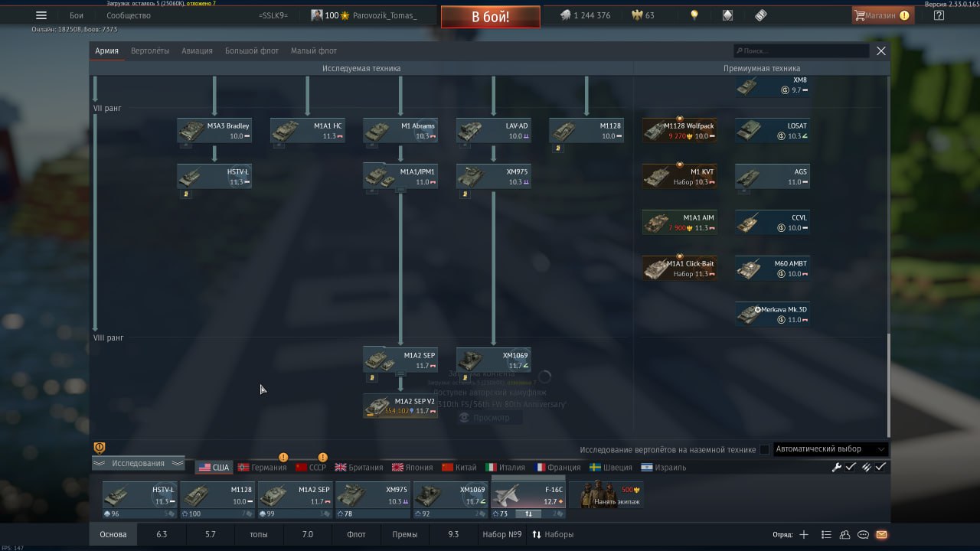Open the help question mark icon
Screen dimensions: 980x551
(939, 15)
